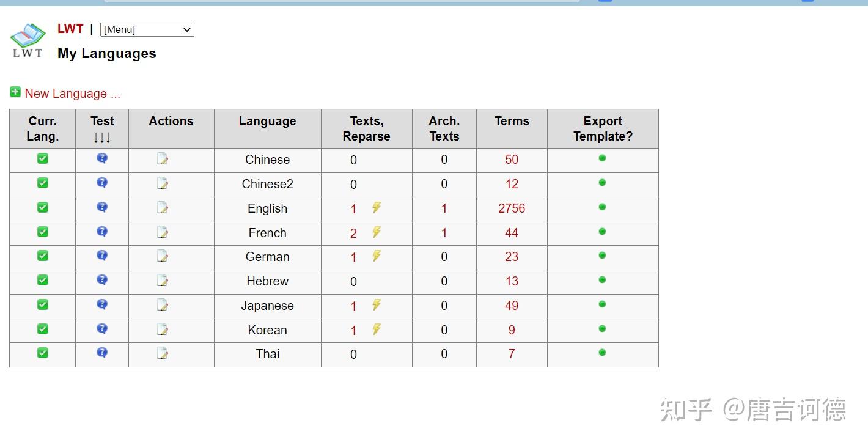Screen dimensions: 868x445
Task: Open English archived texts count 1
Action: (444, 208)
